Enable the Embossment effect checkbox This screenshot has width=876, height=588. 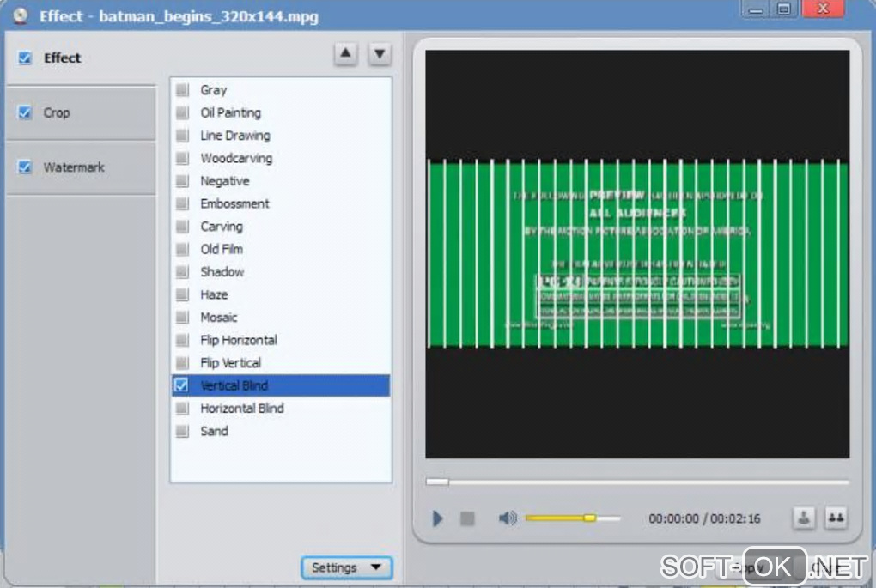pos(182,203)
